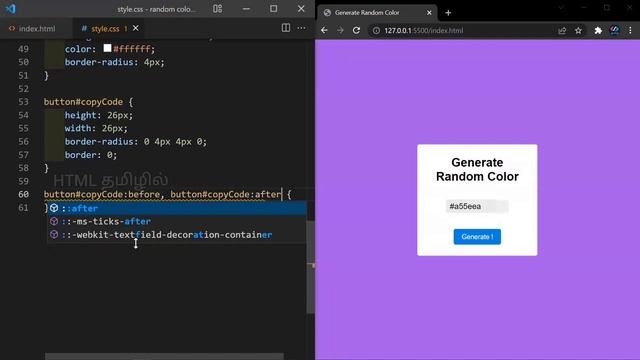Click line number 60 in gutter

pyautogui.click(x=23, y=194)
